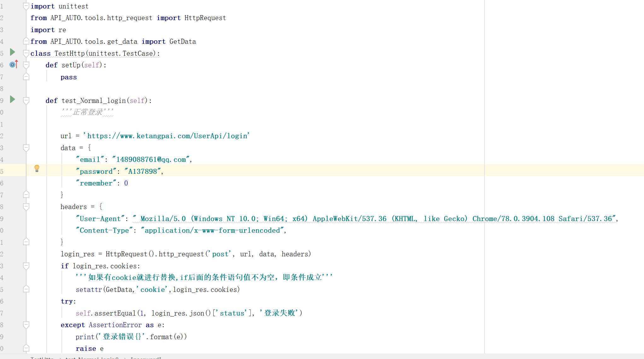Fold the test_Normal_login method
644x359 pixels.
(x=26, y=100)
